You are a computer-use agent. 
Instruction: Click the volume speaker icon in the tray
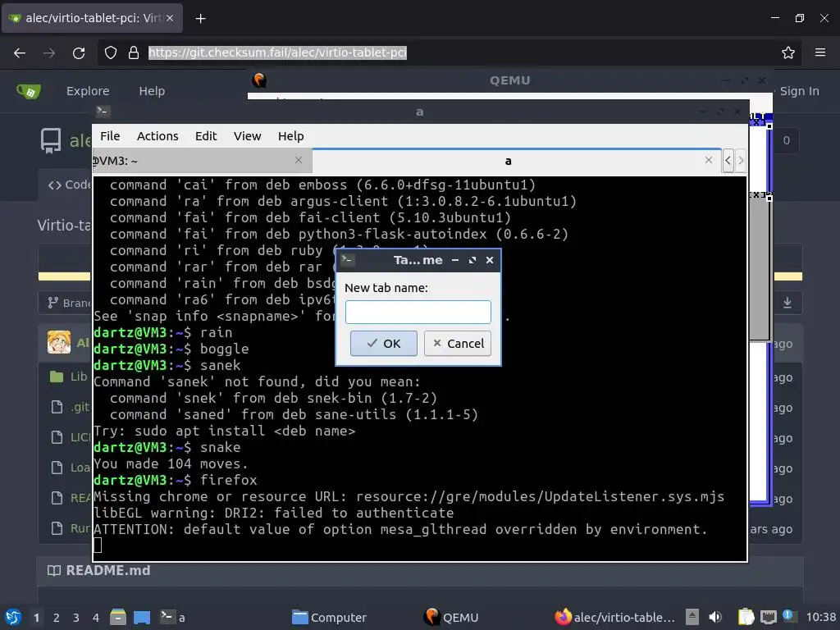(715, 617)
